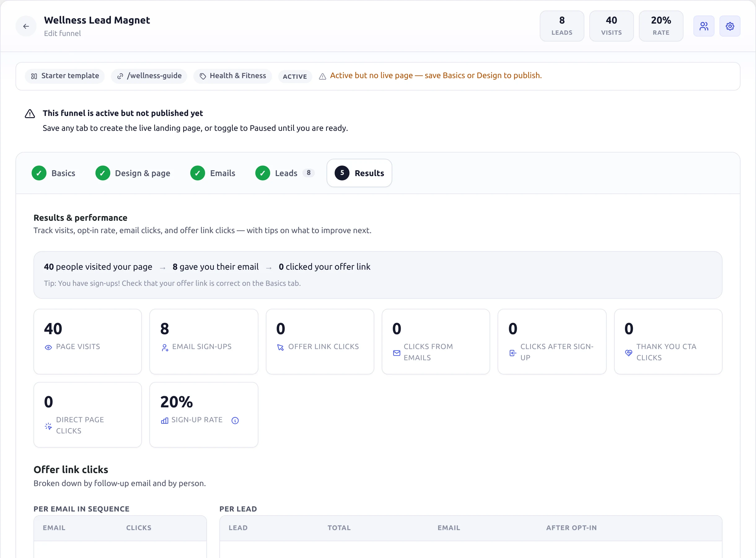Click the 8 Leads header stat
Screen dimensions: 756x558
pos(562,26)
